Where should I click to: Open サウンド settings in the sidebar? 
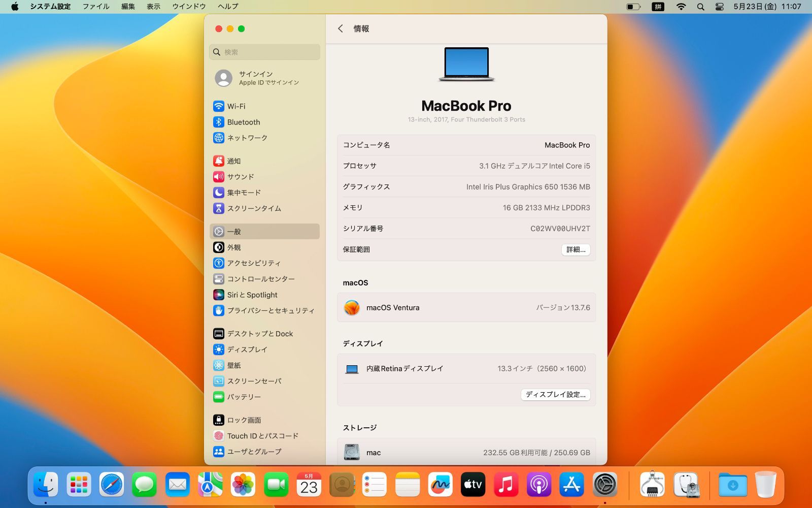264,177
